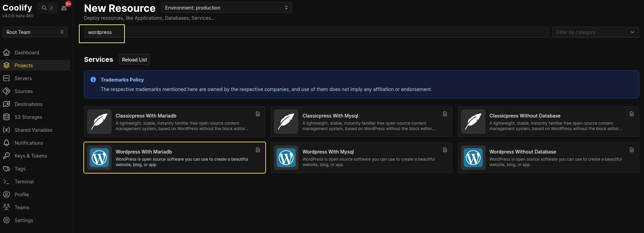This screenshot has width=644, height=233.
Task: Open the Filter by category dropdown
Action: 595,32
